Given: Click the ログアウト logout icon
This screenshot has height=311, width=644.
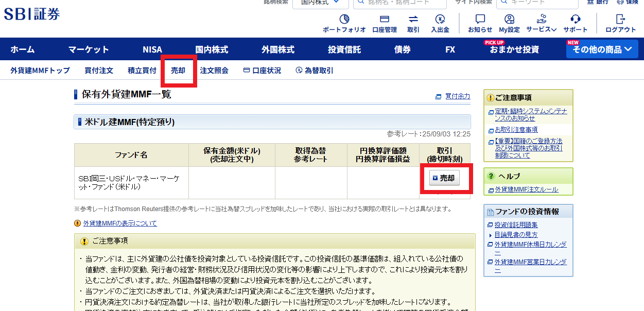Looking at the screenshot, I should (x=621, y=24).
